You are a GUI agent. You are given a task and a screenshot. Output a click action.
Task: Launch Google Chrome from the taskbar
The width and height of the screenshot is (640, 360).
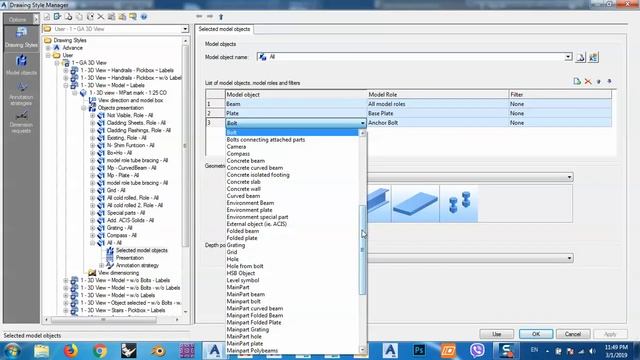tap(100, 351)
